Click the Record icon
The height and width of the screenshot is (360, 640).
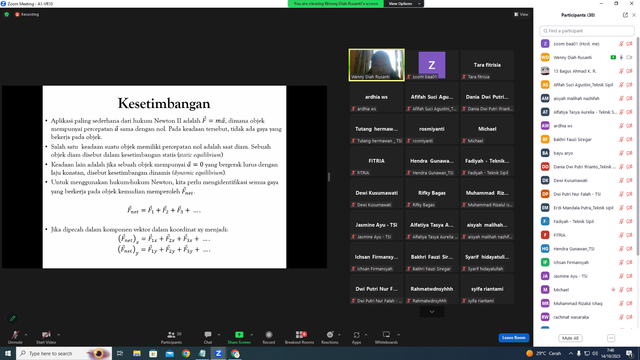(x=269, y=335)
